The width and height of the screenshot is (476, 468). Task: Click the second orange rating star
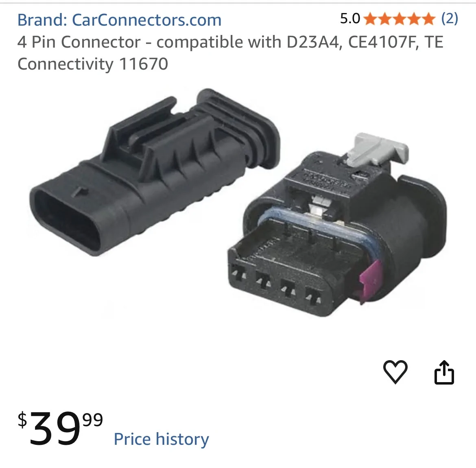click(x=384, y=19)
